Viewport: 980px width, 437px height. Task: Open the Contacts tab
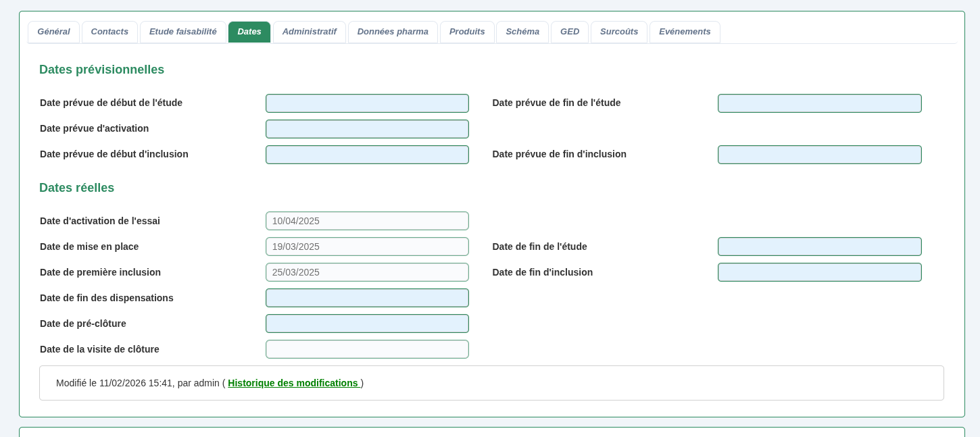(x=109, y=32)
